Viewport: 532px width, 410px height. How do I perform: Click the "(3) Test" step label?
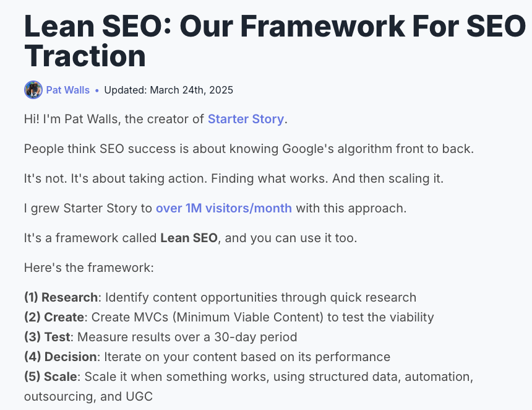[x=47, y=337]
